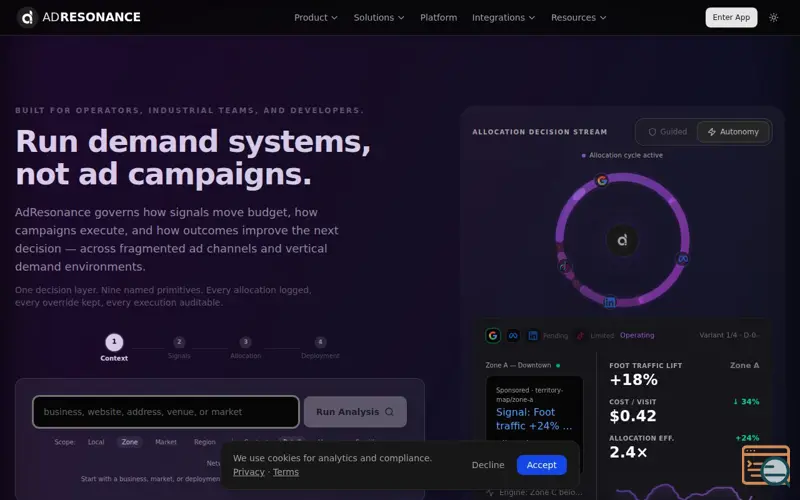800x500 pixels.
Task: Click the Google icon on the allocation ring
Action: pyautogui.click(x=602, y=180)
